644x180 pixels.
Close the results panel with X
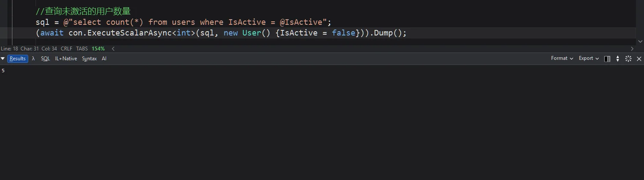[x=639, y=59]
